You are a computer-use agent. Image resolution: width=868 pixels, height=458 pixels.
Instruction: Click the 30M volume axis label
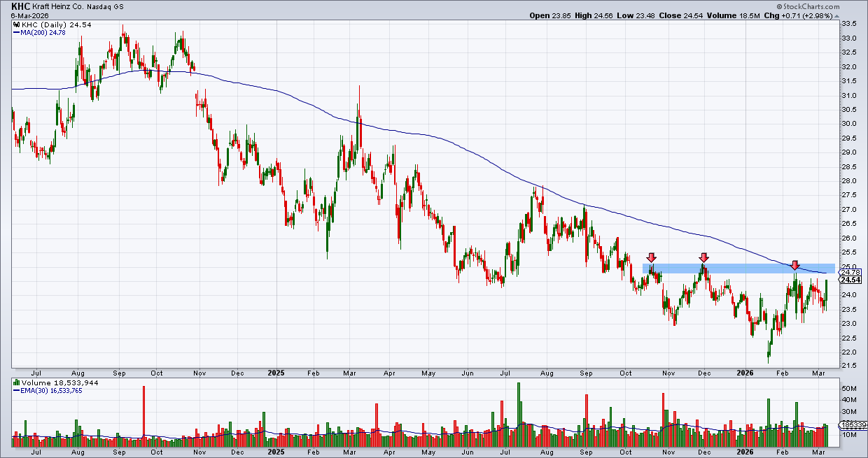[x=848, y=411]
